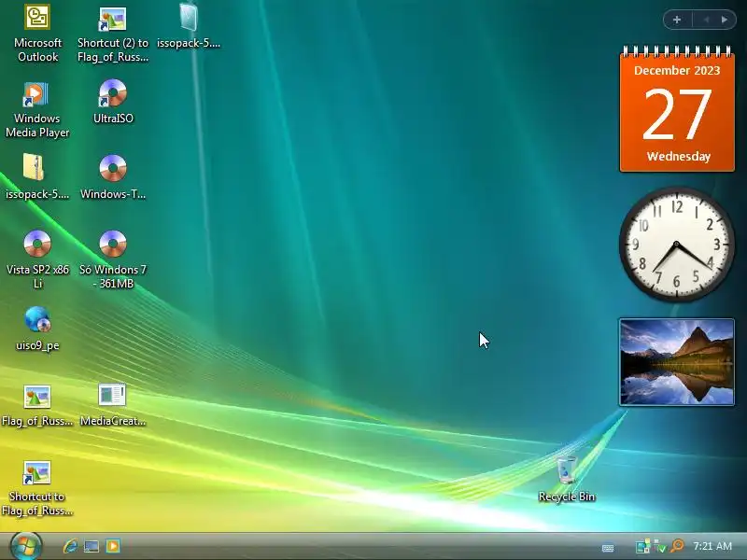
Task: Select the Só Windons 7 - 361MB icon
Action: [113, 259]
